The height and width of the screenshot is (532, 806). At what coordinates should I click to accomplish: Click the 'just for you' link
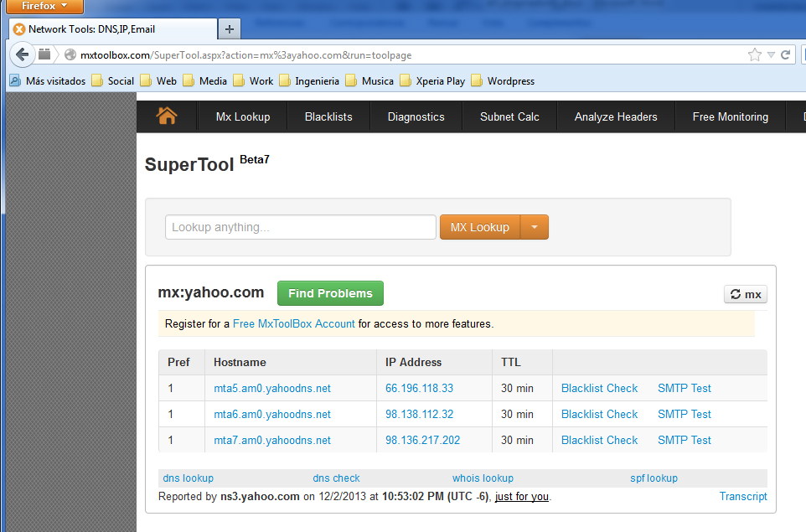pos(522,497)
